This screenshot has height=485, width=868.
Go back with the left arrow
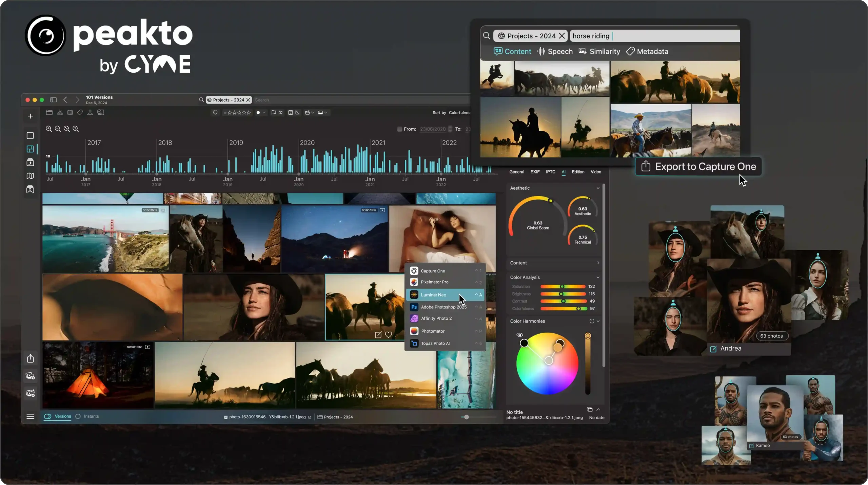coord(65,100)
